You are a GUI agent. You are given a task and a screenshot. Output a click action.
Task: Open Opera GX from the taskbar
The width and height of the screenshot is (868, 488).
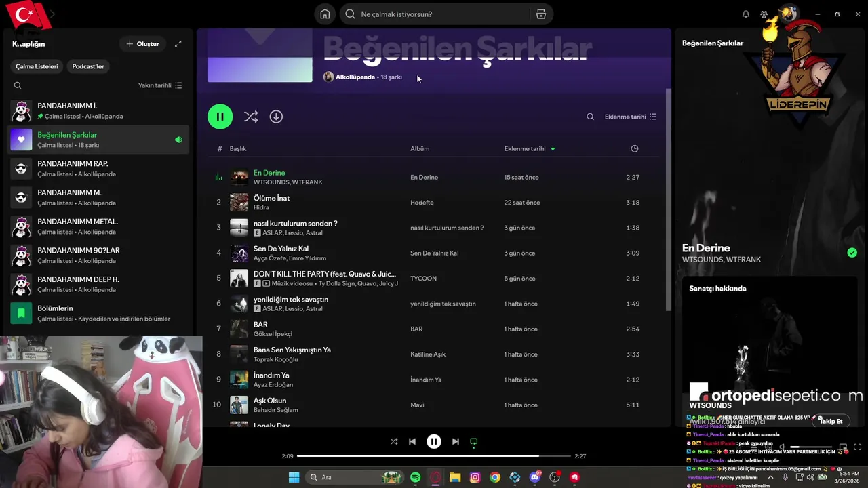[x=435, y=477]
